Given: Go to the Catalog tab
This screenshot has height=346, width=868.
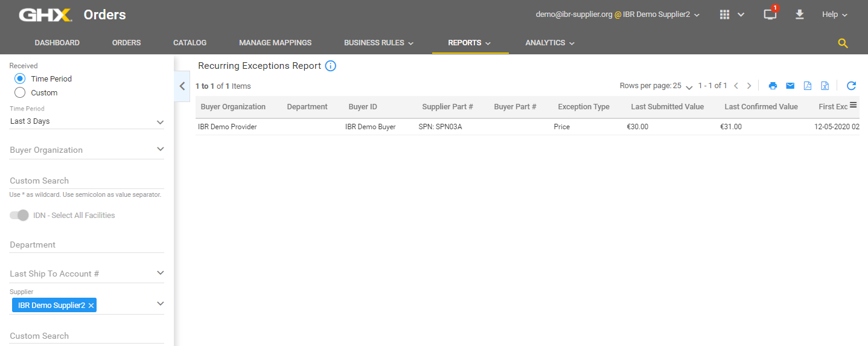Looking at the screenshot, I should click(x=190, y=43).
